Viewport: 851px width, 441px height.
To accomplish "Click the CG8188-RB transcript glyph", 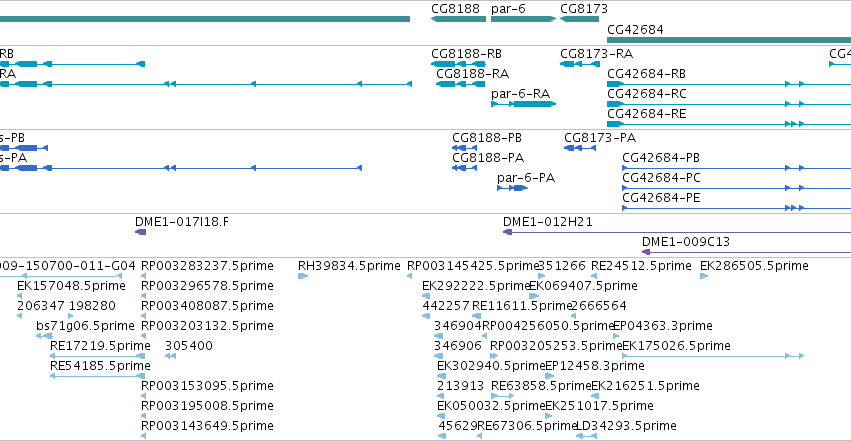I will [458, 64].
